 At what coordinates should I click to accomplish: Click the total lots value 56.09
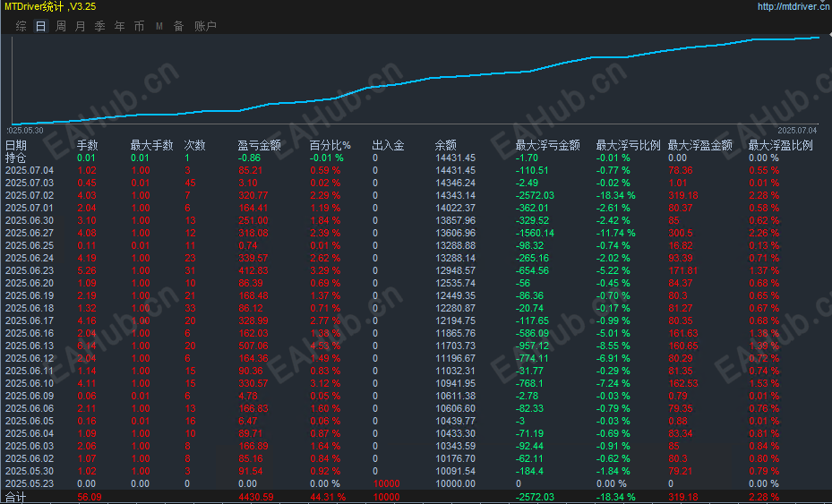[x=90, y=497]
